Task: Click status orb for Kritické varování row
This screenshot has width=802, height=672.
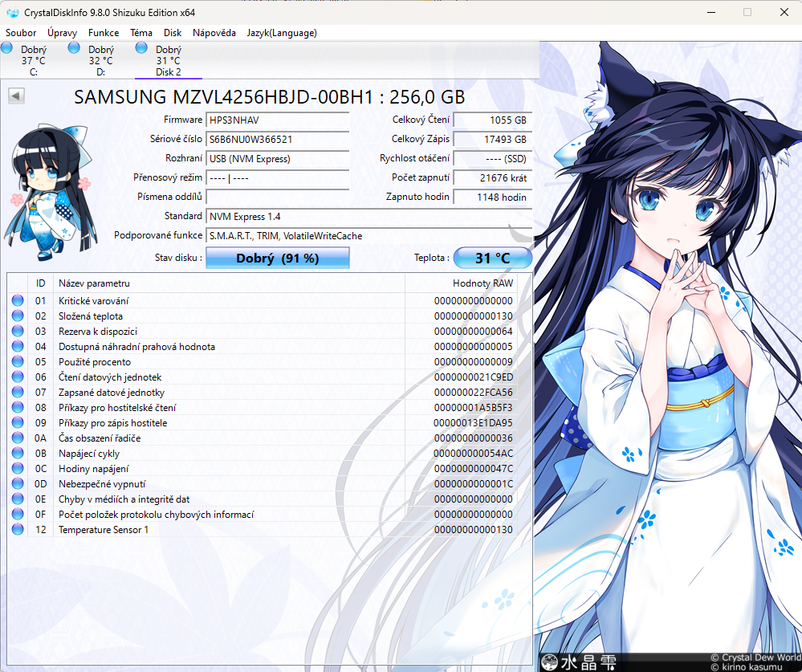Action: (x=18, y=300)
